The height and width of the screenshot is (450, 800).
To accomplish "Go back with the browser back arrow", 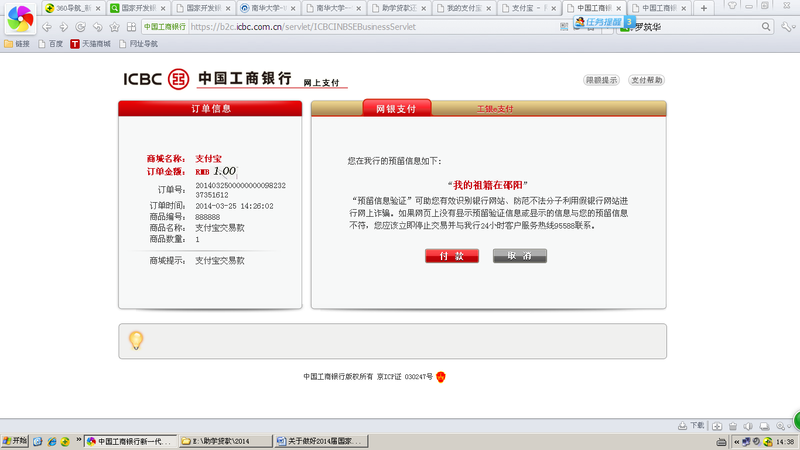I will [47, 27].
